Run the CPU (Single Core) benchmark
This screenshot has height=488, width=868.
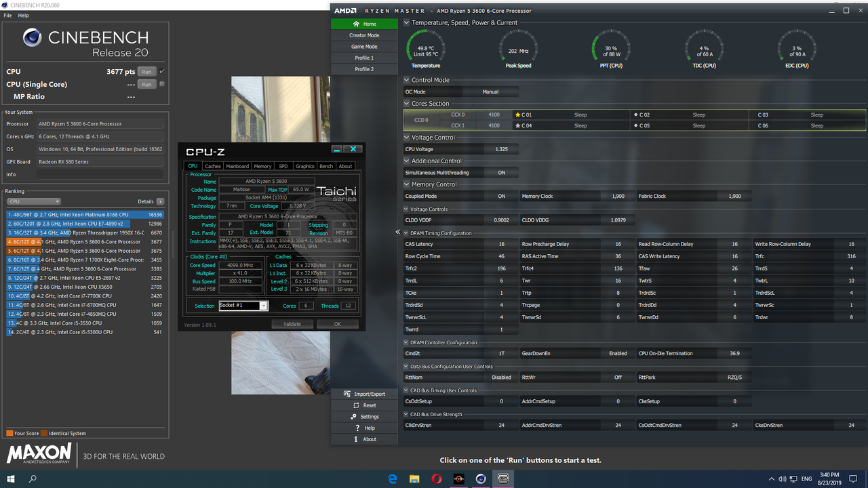(x=146, y=84)
